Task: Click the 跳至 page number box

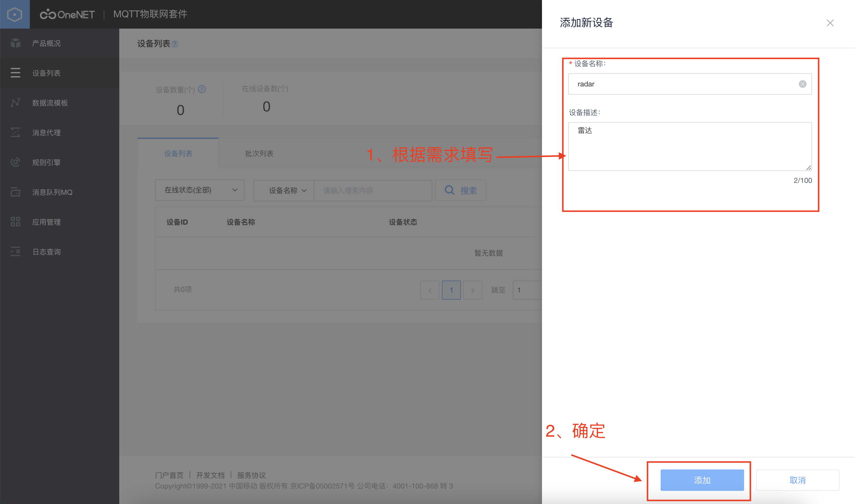Action: [x=526, y=290]
